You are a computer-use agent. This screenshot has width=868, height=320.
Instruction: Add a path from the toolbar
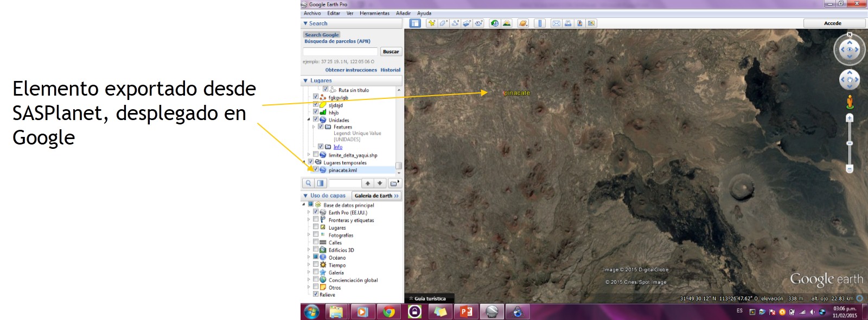(455, 23)
